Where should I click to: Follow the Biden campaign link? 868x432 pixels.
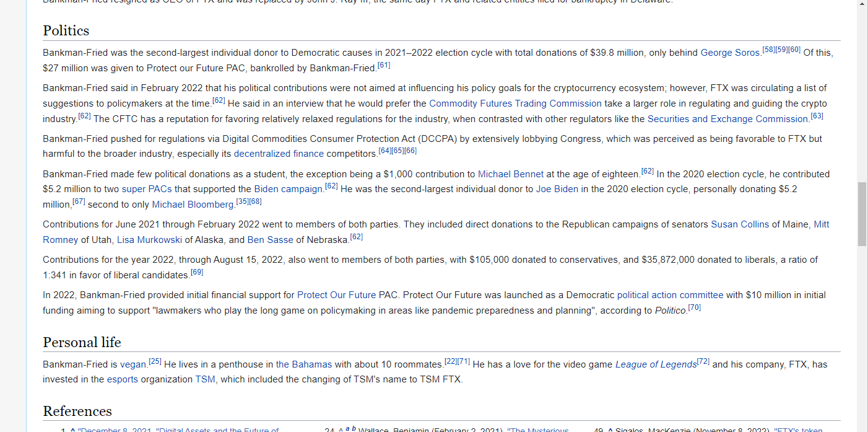(288, 189)
